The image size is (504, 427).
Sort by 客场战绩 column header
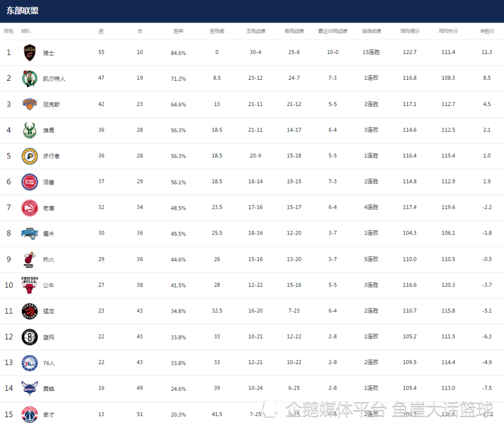click(294, 31)
